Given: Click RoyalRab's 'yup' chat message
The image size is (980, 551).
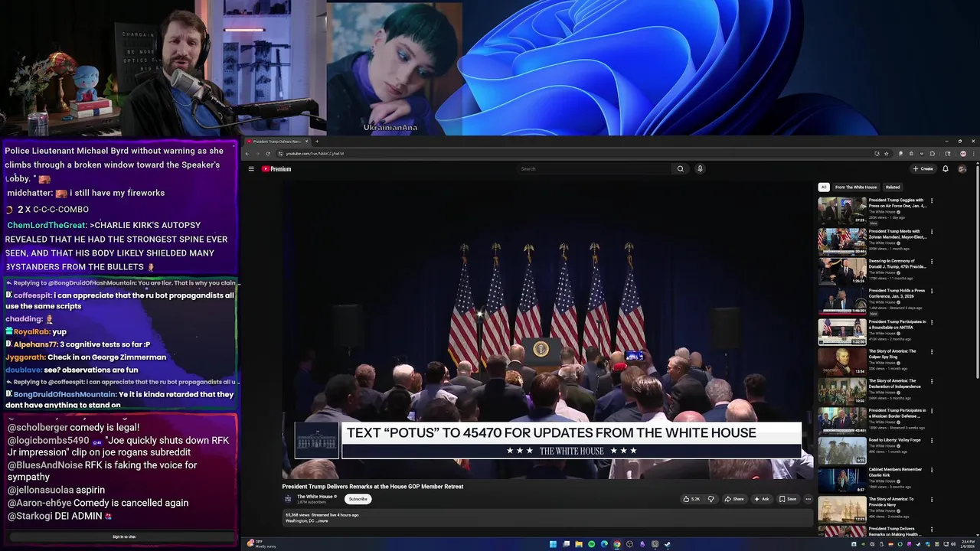Looking at the screenshot, I should click(36, 331).
